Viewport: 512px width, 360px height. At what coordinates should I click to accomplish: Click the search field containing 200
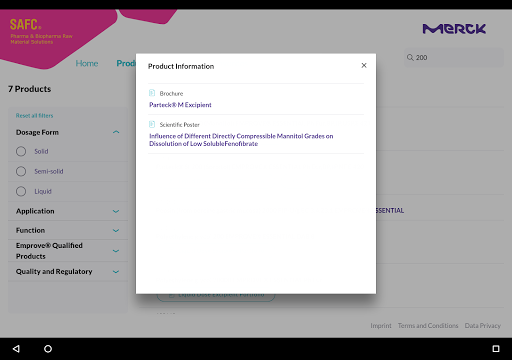point(454,57)
